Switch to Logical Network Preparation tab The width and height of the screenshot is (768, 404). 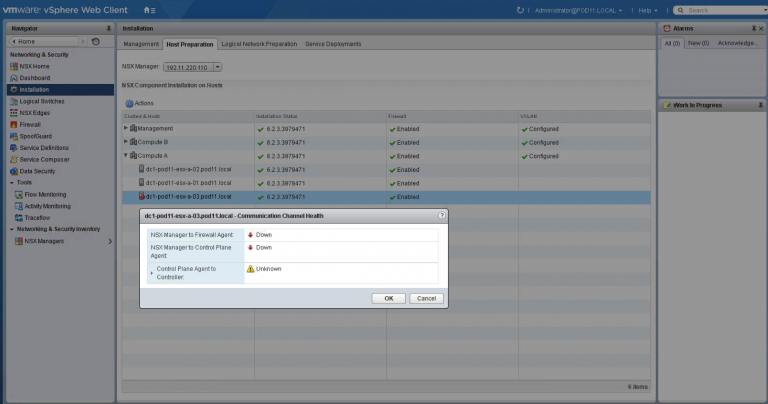coord(258,44)
